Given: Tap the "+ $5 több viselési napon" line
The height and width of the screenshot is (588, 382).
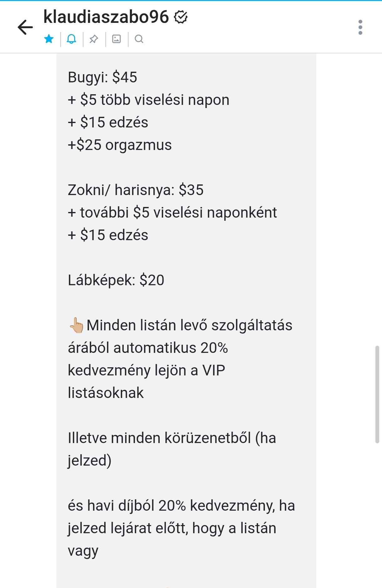Looking at the screenshot, I should [148, 100].
